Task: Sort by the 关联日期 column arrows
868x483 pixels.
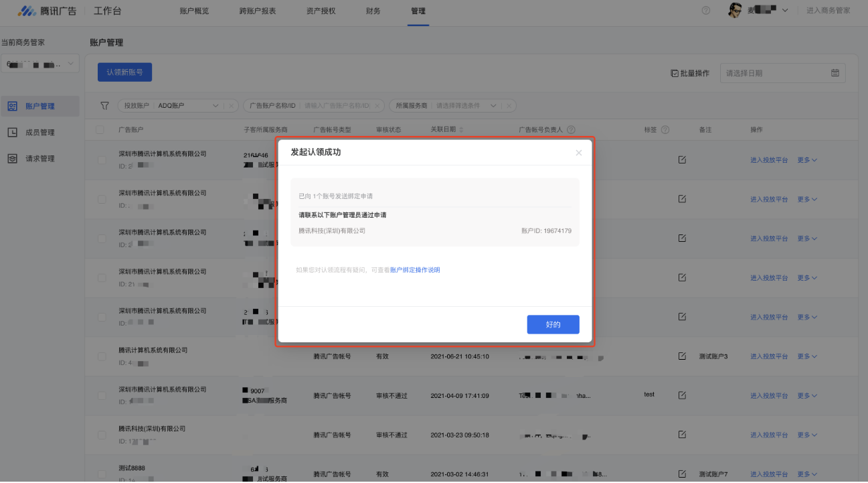Action: point(460,130)
